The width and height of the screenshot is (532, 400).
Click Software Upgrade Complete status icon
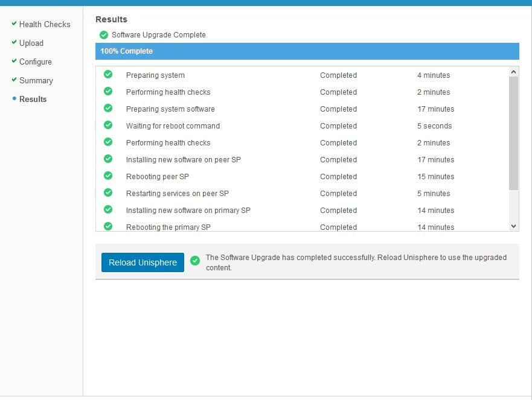tap(104, 35)
